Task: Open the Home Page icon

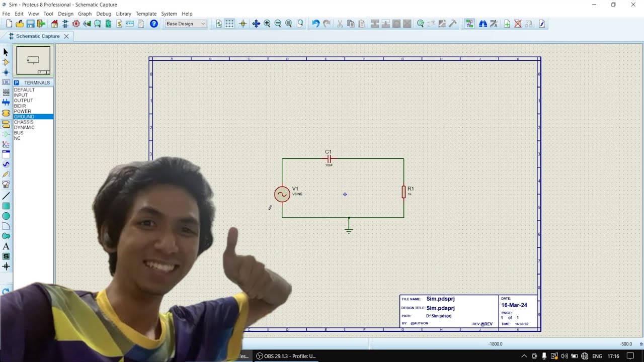Action: tap(55, 24)
